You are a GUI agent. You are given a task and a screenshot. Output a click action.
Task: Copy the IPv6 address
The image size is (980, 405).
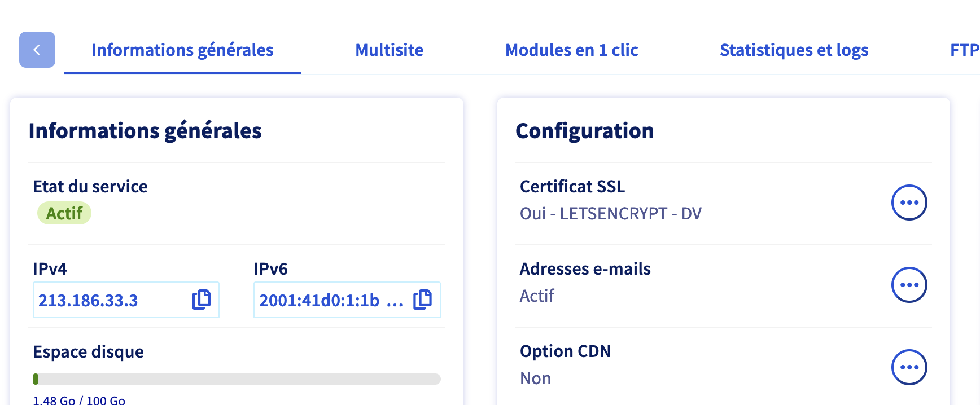(422, 300)
